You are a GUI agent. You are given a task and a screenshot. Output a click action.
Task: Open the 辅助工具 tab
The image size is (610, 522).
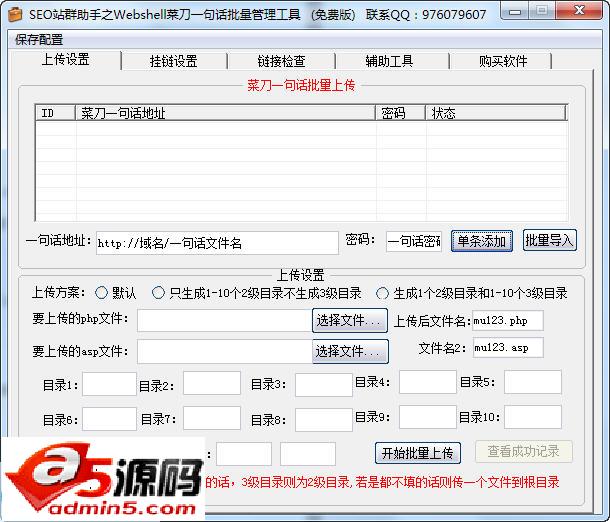click(389, 61)
